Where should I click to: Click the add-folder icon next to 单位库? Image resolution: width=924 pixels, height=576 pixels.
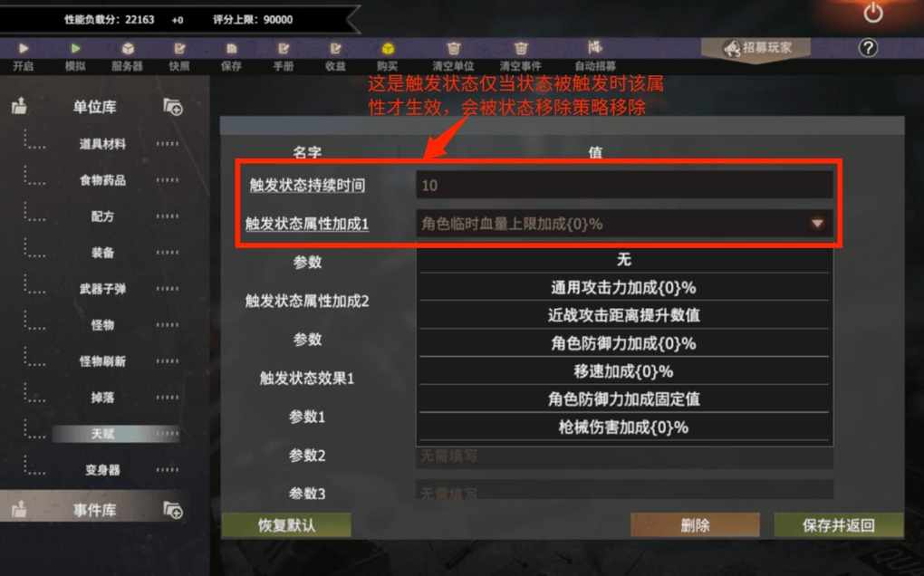(173, 107)
